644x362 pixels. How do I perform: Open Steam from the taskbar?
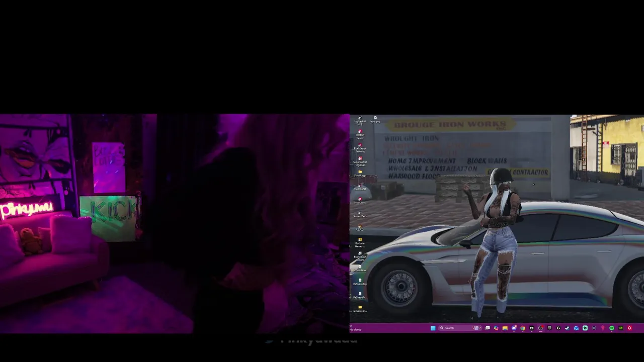click(567, 328)
